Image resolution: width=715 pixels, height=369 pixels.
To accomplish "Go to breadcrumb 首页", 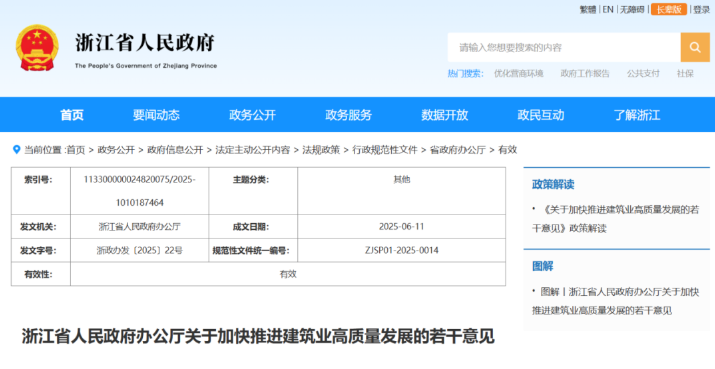I will pyautogui.click(x=76, y=150).
